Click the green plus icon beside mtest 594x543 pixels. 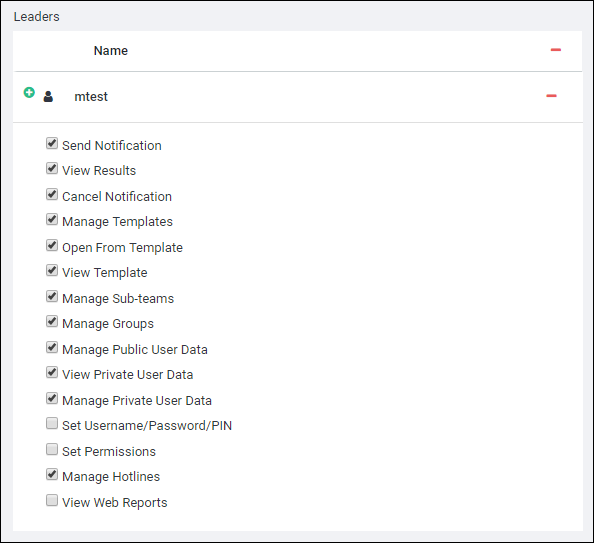[29, 92]
